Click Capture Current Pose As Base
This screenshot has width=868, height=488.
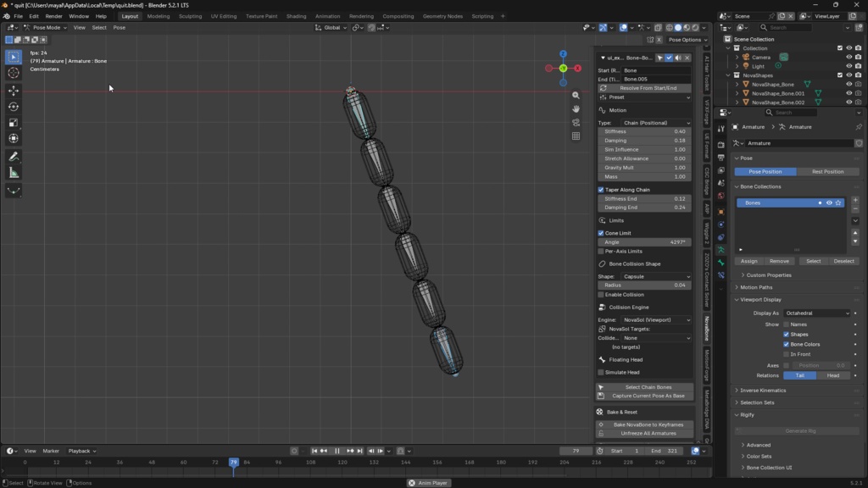click(645, 396)
